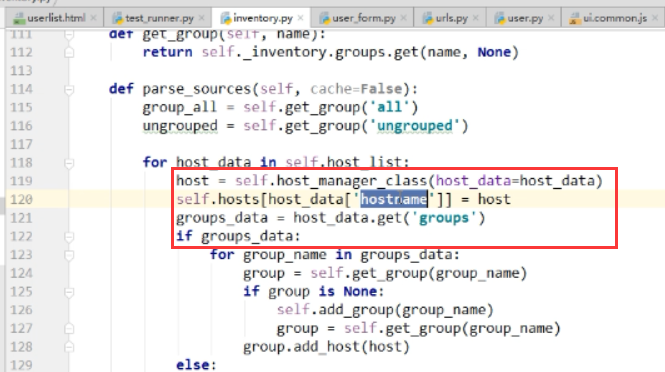The image size is (665, 372).
Task: Click 'group_all' variable on line 115
Action: pos(179,107)
